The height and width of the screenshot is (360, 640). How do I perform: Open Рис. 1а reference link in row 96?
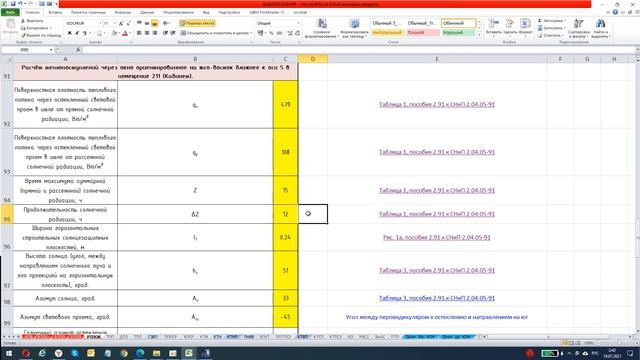[437, 237]
